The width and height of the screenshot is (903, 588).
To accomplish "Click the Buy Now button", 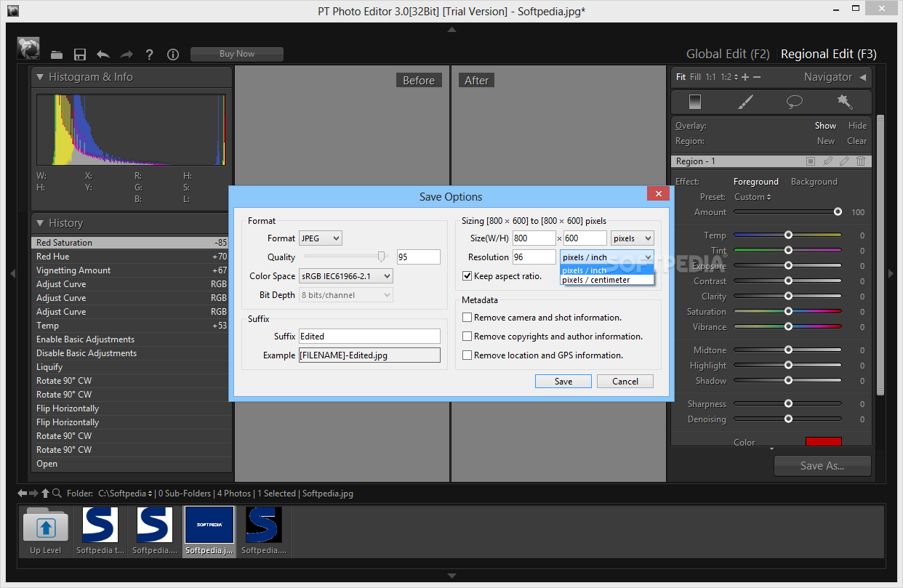I will point(237,54).
